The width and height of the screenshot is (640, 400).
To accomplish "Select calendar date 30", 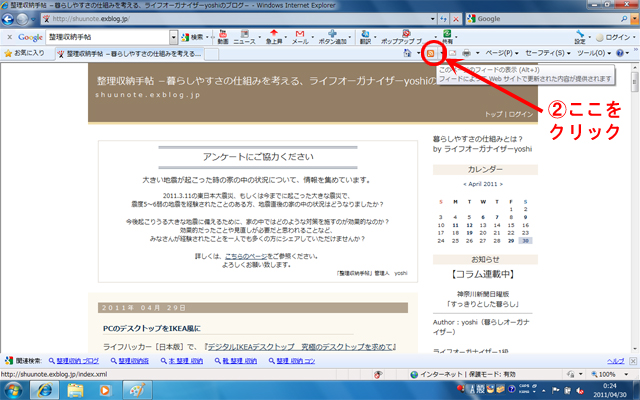I will 525,241.
